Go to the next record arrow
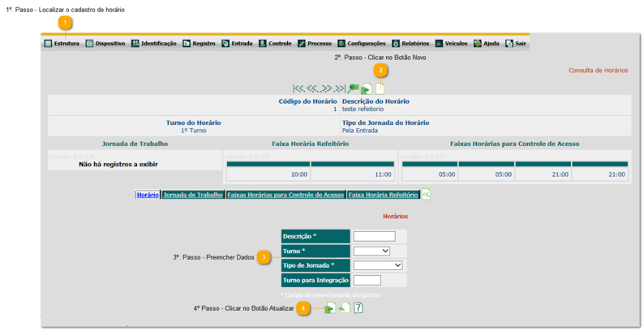Viewport: 644px width, 331px height. [325, 88]
